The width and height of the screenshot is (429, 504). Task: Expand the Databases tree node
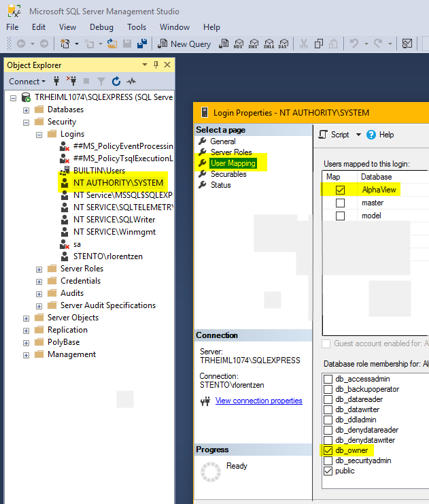click(26, 110)
